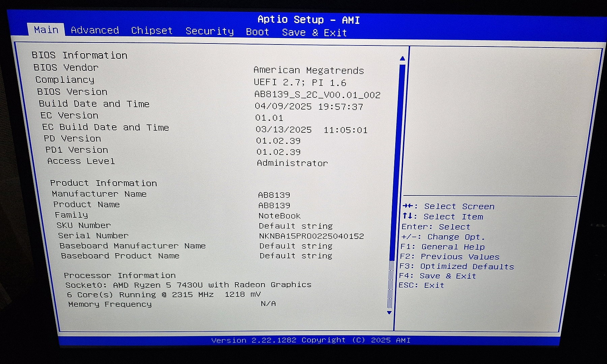This screenshot has height=364, width=607.
Task: Click the 'Select Screen' key hint
Action: coord(449,206)
